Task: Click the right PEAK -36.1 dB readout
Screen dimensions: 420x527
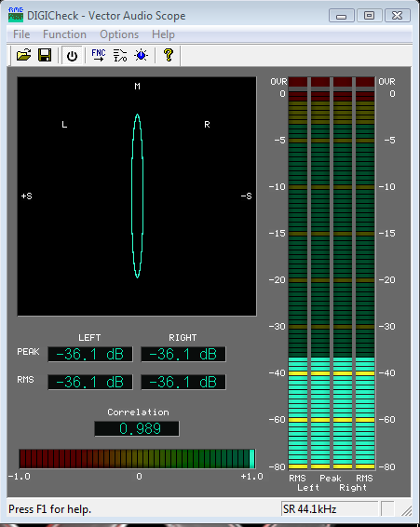Action: tap(183, 354)
